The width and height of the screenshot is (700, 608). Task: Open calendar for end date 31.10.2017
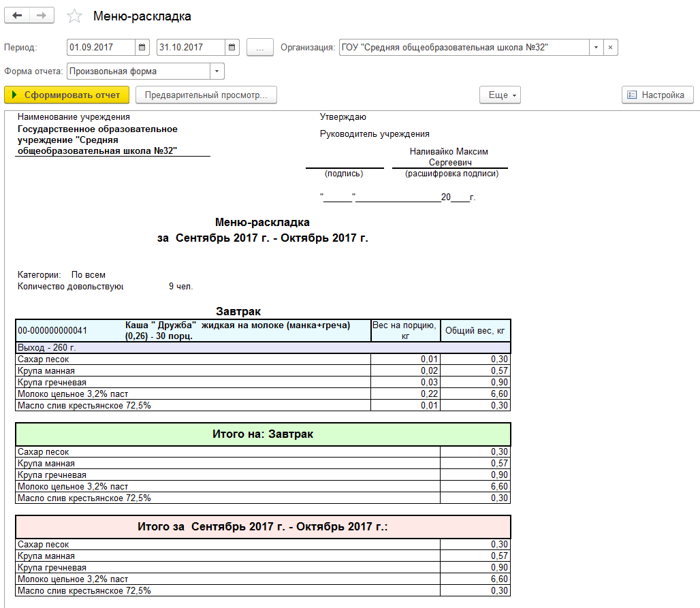pos(232,47)
